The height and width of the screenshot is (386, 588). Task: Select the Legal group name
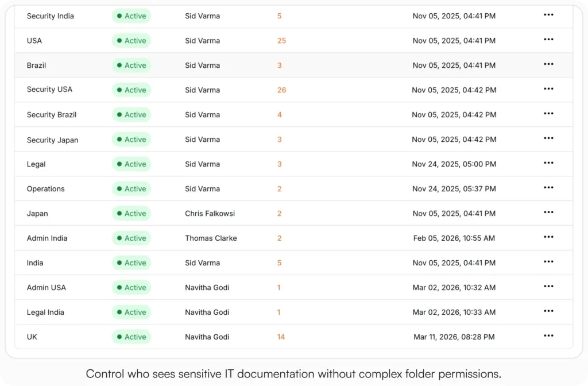(x=36, y=164)
